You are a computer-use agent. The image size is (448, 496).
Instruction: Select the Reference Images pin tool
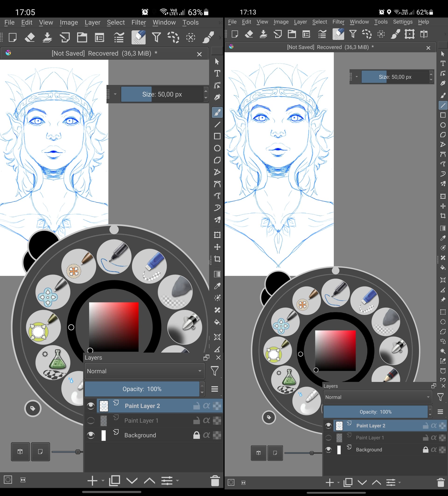(x=443, y=300)
